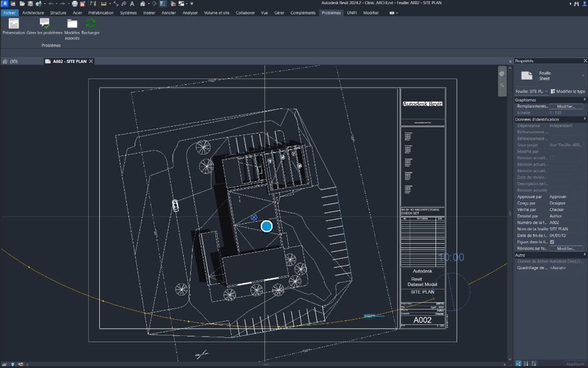Select the Présentation tool in the ribbon

point(13,24)
